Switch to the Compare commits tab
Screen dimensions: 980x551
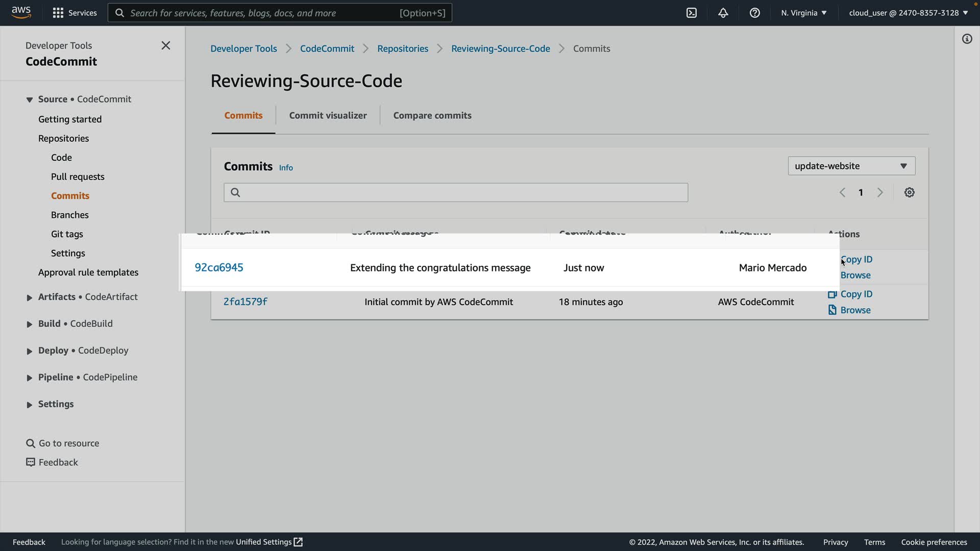(432, 115)
